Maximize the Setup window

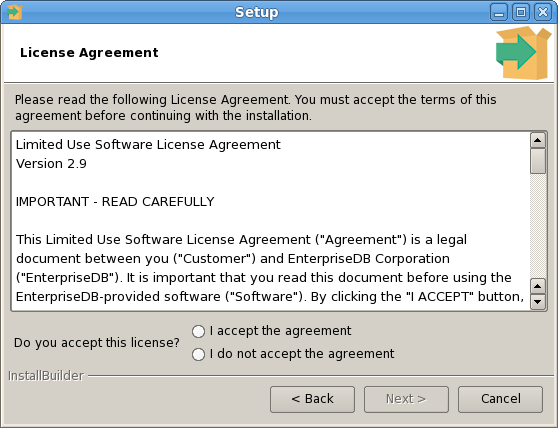point(521,12)
